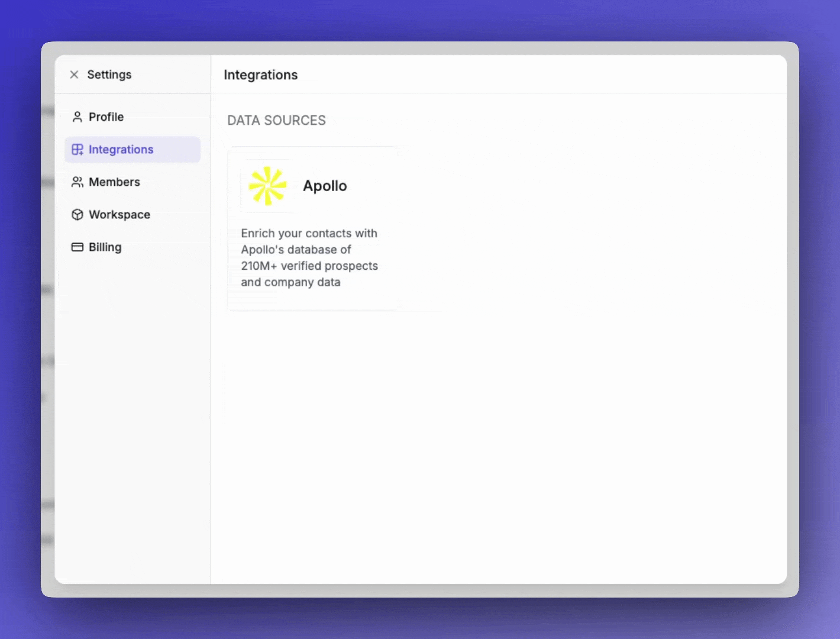Click the 'Apollo's database of' text line
This screenshot has height=639, width=840.
pos(296,250)
